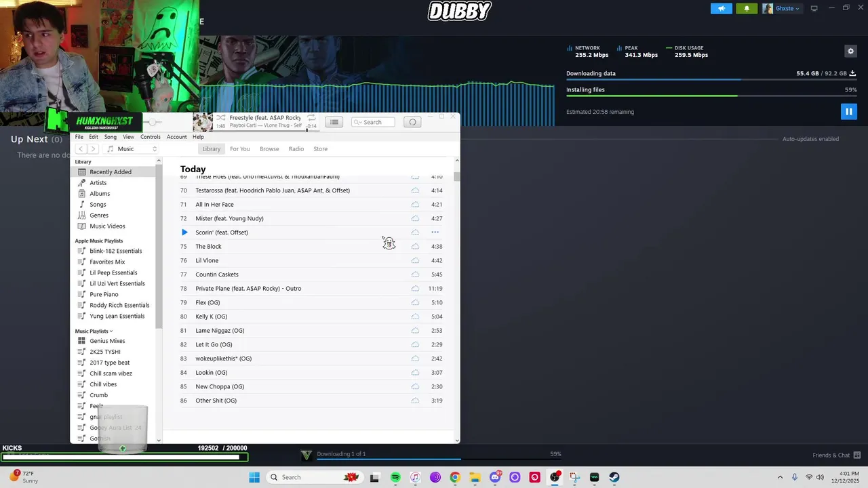Switch to the For You tab
868x488 pixels.
[x=239, y=149]
